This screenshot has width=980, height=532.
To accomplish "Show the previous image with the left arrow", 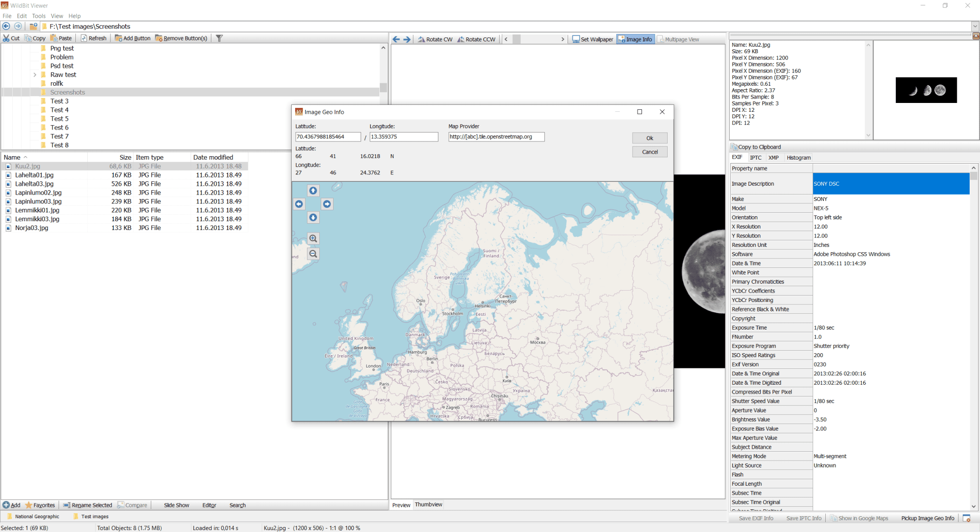I will pos(396,39).
